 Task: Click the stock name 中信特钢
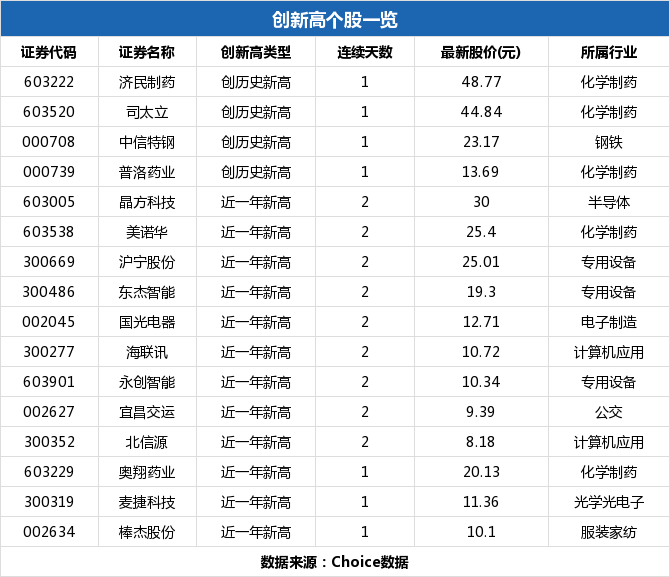point(146,142)
